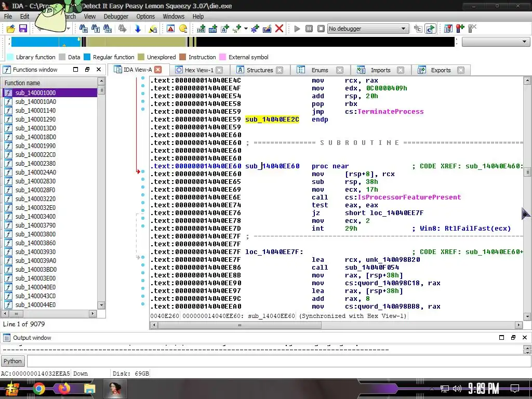Click sub_14040F054 in the call instruction
The height and width of the screenshot is (399, 532).
tap(372, 268)
